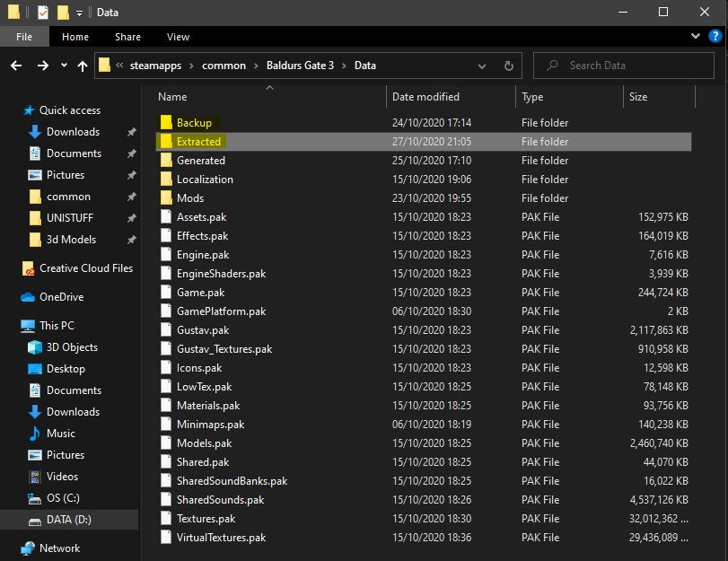Open pinned UNISTUFF folder
The width and height of the screenshot is (728, 561).
70,218
